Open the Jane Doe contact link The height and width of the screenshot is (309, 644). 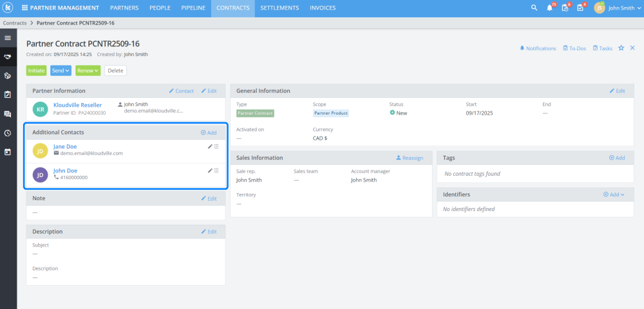tap(65, 147)
